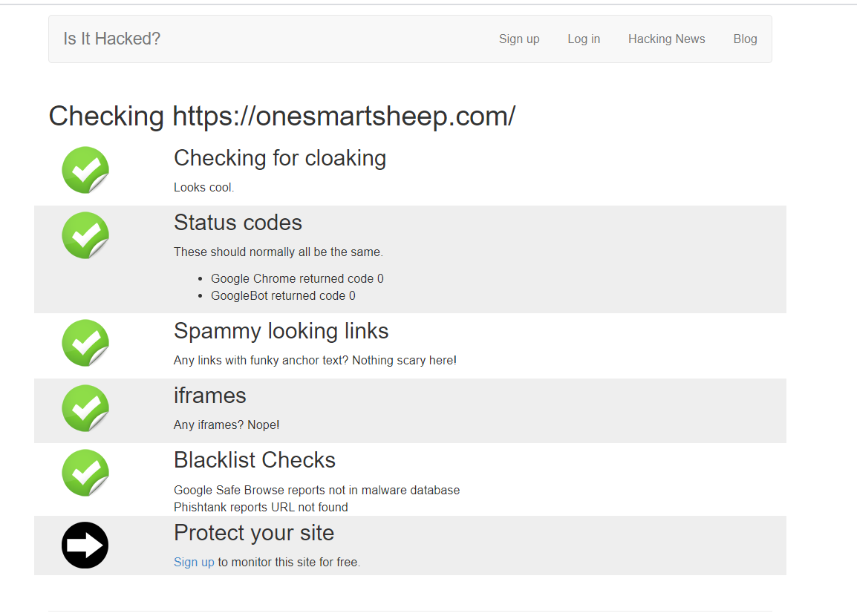Click the green checkmark beside iframes

coord(85,408)
